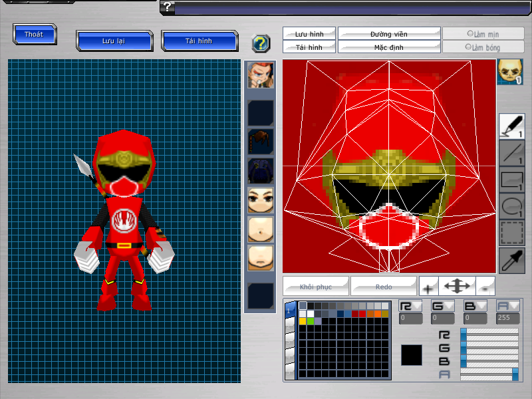Click the Khôi phục undo button
Viewport: 532px width, 399px height.
(x=315, y=287)
